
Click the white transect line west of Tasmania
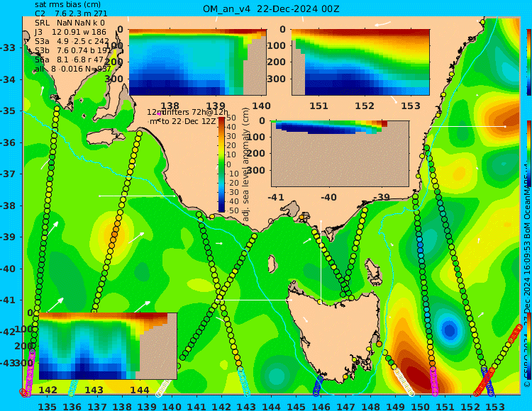point(254,300)
